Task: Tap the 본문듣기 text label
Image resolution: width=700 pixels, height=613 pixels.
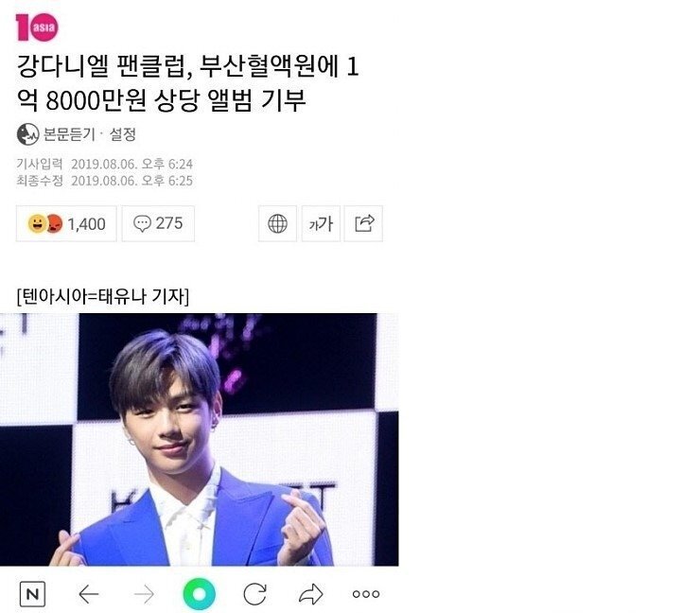Action: pyautogui.click(x=69, y=134)
